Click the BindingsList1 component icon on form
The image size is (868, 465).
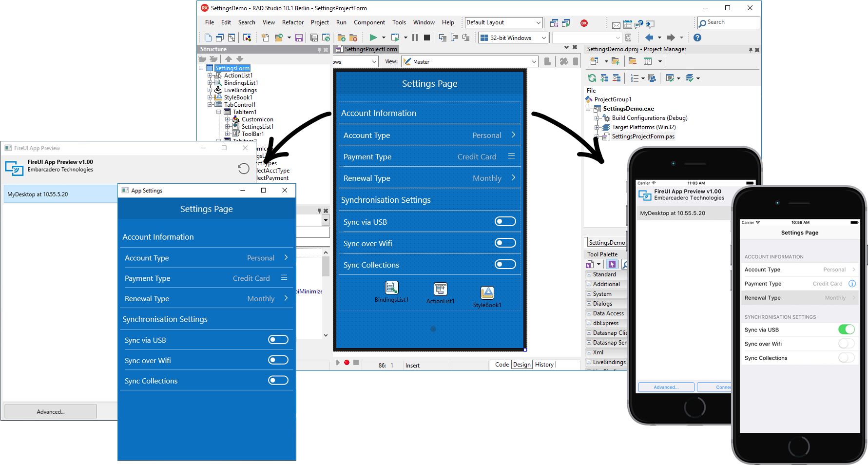pyautogui.click(x=391, y=288)
